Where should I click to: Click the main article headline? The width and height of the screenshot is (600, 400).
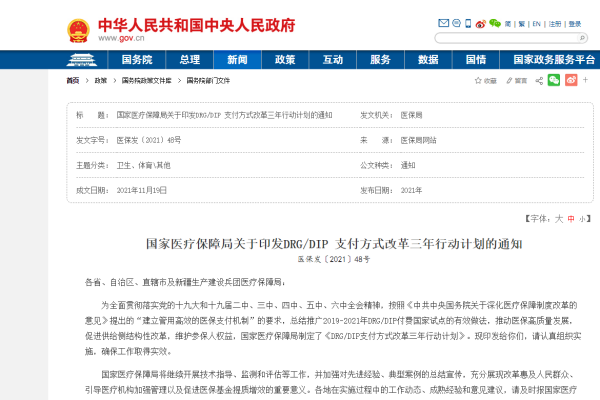pos(334,244)
